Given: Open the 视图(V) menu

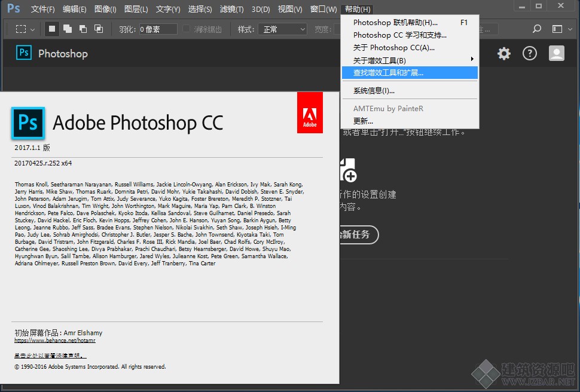Looking at the screenshot, I should point(290,9).
